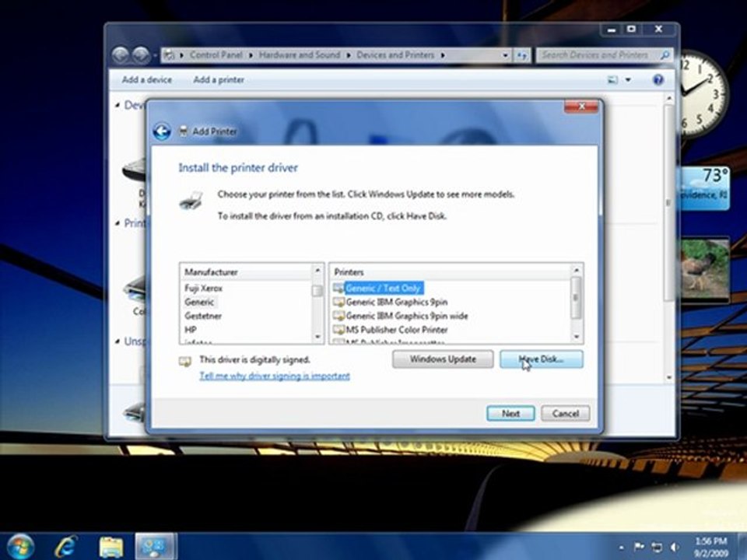Select Fuji Xerox manufacturer
The width and height of the screenshot is (747, 560).
pyautogui.click(x=203, y=288)
